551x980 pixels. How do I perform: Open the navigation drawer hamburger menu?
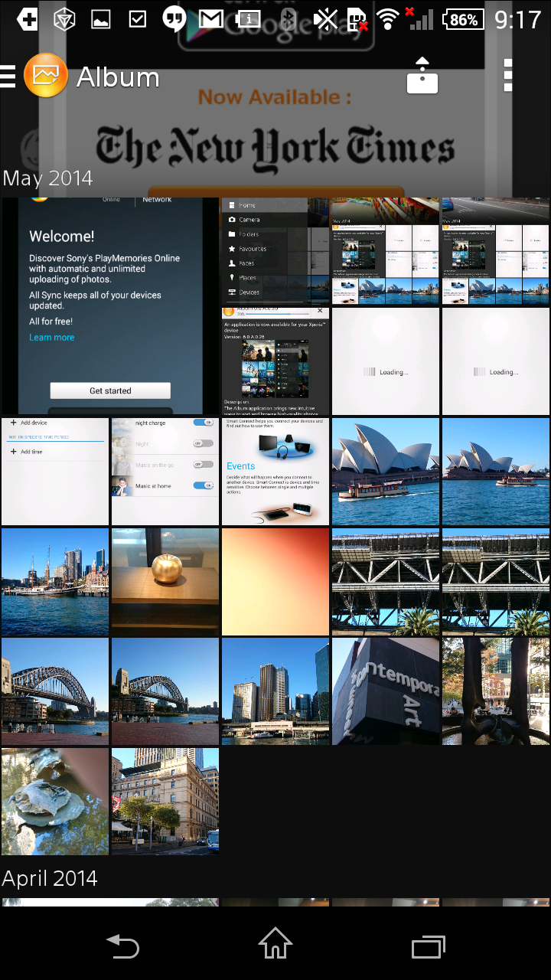[x=8, y=77]
